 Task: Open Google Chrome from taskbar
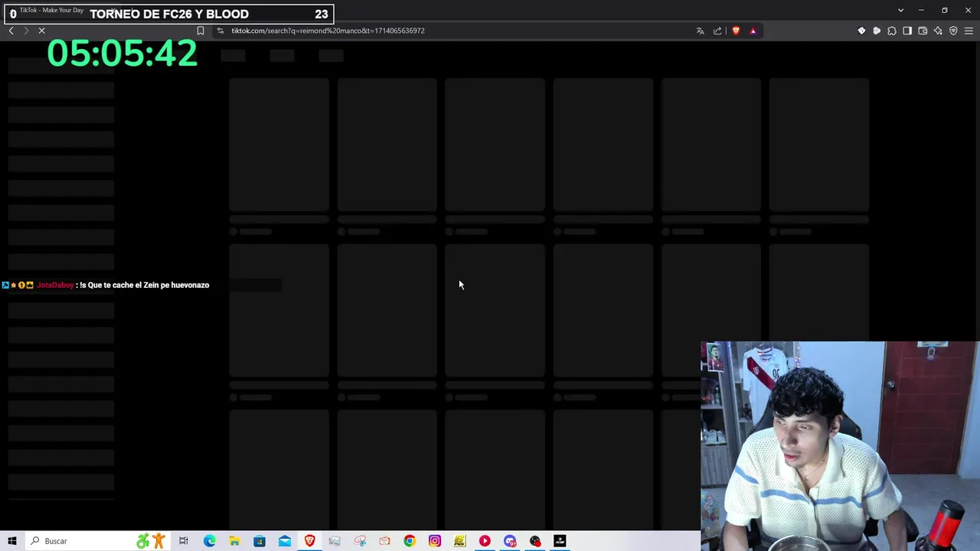pos(410,541)
